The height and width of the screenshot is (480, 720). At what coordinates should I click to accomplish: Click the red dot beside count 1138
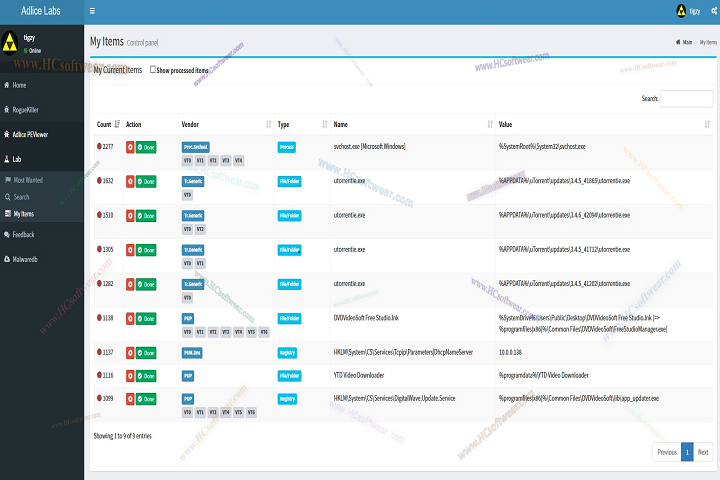pos(99,318)
